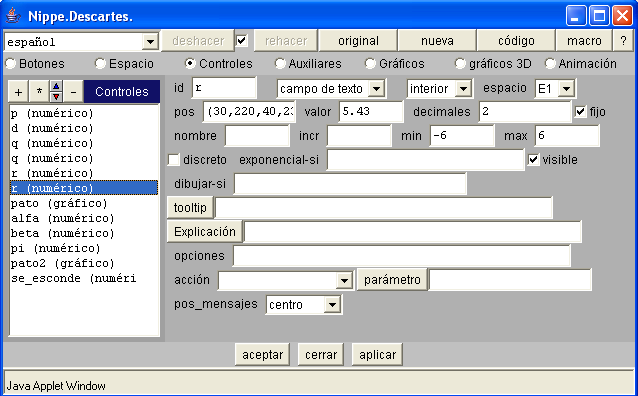Open the tooltip editor button
638x396 pixels.
(190, 208)
